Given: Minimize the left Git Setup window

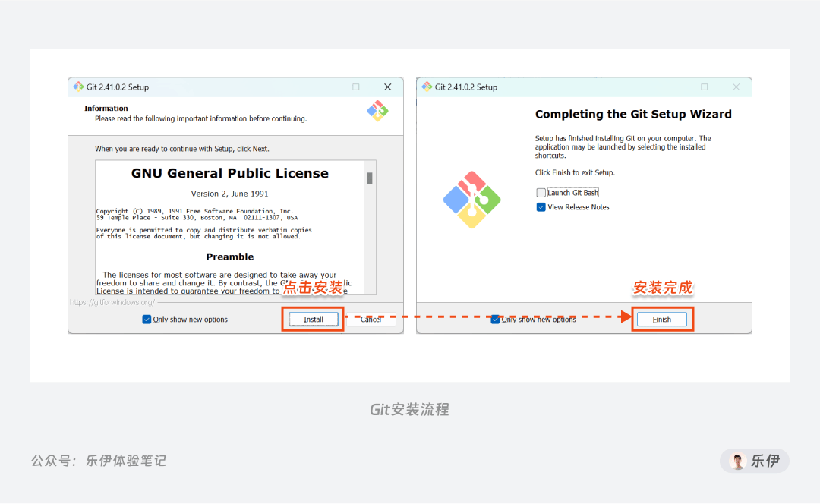Looking at the screenshot, I should pos(325,87).
